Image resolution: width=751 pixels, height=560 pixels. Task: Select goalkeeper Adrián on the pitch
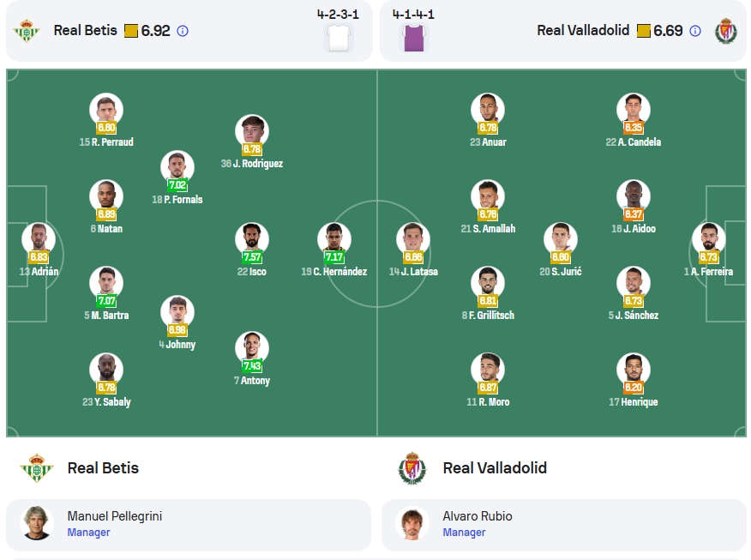(x=39, y=239)
